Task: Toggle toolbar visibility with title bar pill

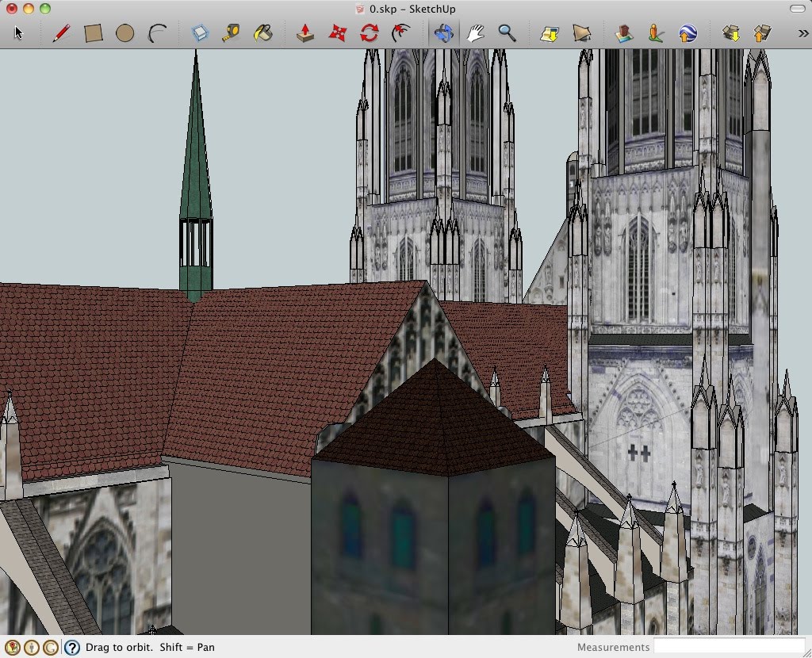Action: pyautogui.click(x=797, y=9)
